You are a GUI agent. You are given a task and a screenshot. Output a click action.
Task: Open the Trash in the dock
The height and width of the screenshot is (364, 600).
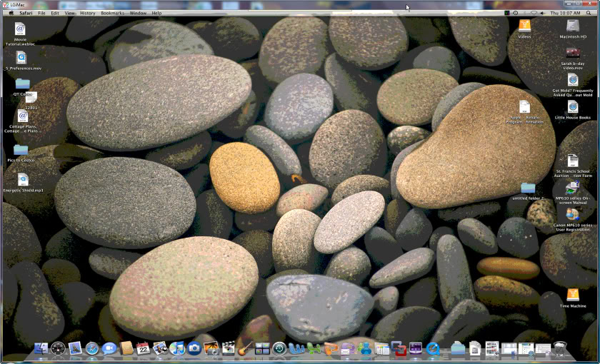click(x=560, y=348)
